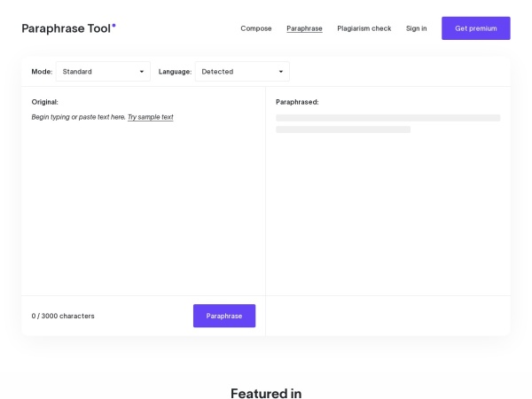Click the Paraphrase Tool logo

pos(66,28)
